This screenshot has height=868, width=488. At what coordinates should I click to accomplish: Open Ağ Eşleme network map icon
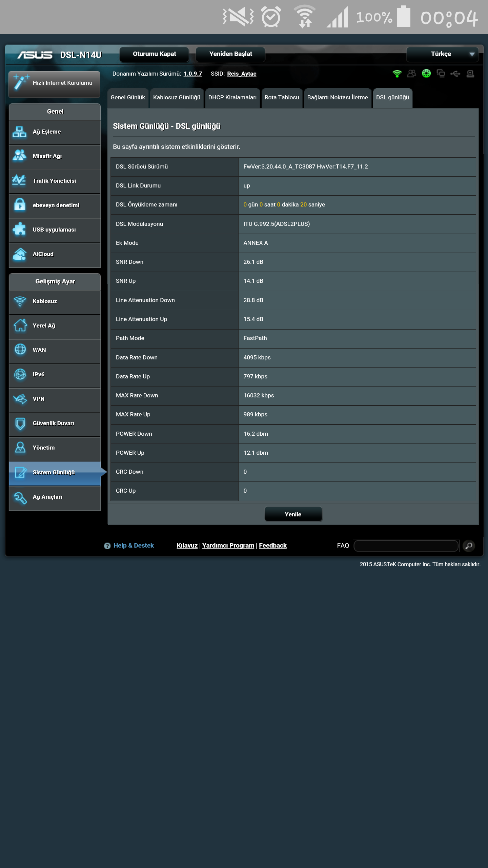click(19, 132)
